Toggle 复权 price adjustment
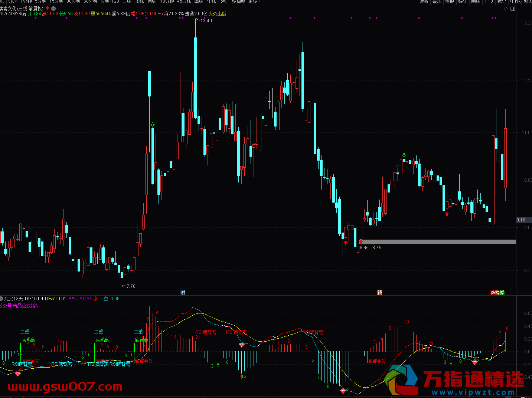Viewport: 532px width, 398px height. pyautogui.click(x=424, y=1)
